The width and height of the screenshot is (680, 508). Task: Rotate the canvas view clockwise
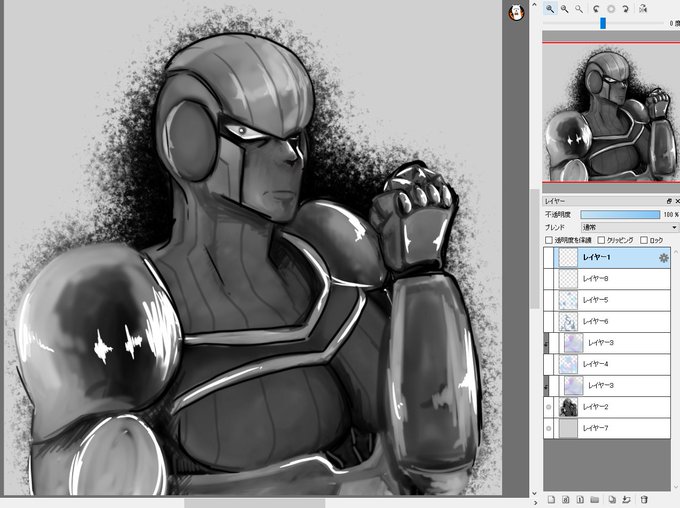[625, 9]
